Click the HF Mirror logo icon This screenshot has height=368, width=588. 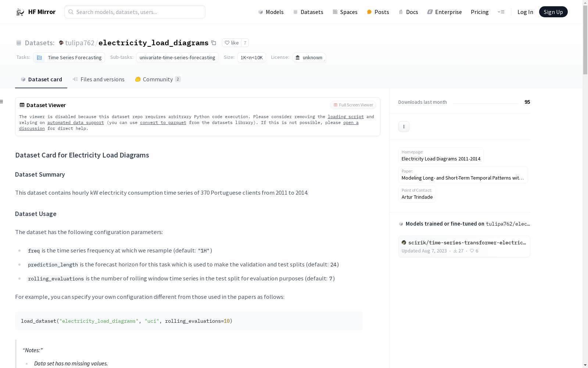[x=20, y=12]
